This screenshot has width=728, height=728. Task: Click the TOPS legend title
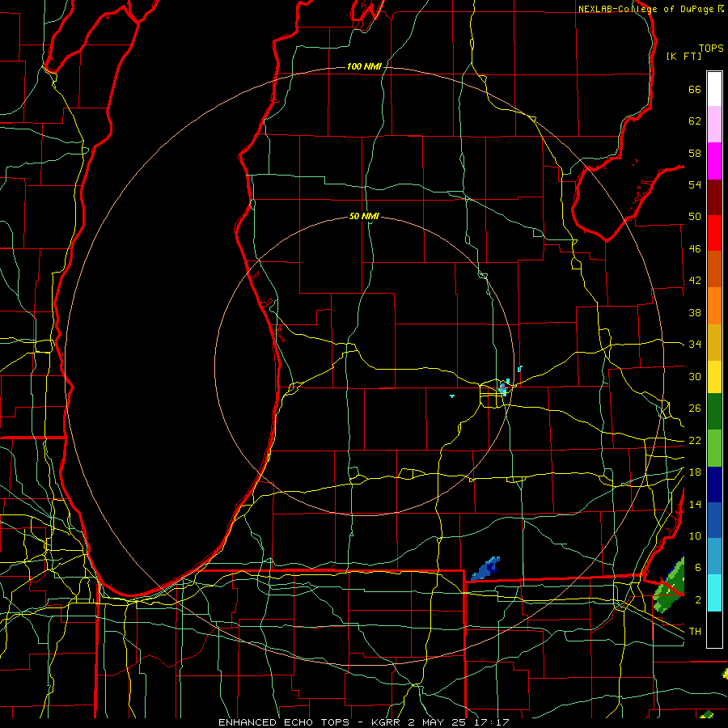pos(711,49)
